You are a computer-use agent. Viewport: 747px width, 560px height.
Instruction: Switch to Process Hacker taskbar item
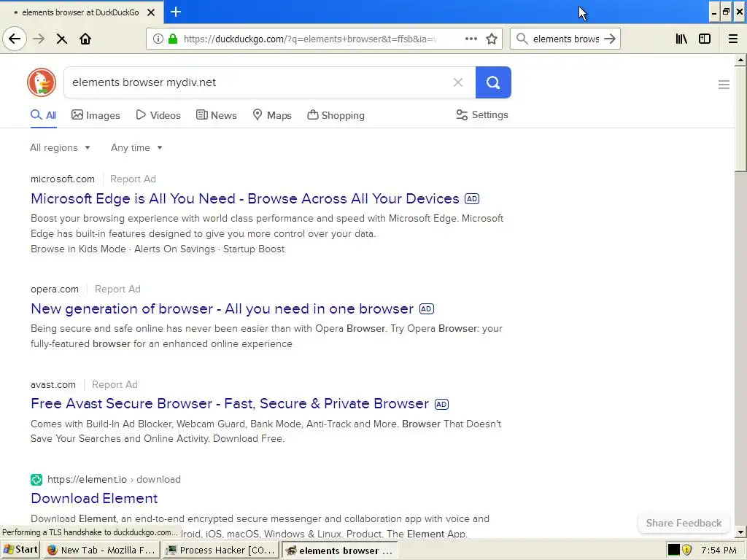pos(220,550)
